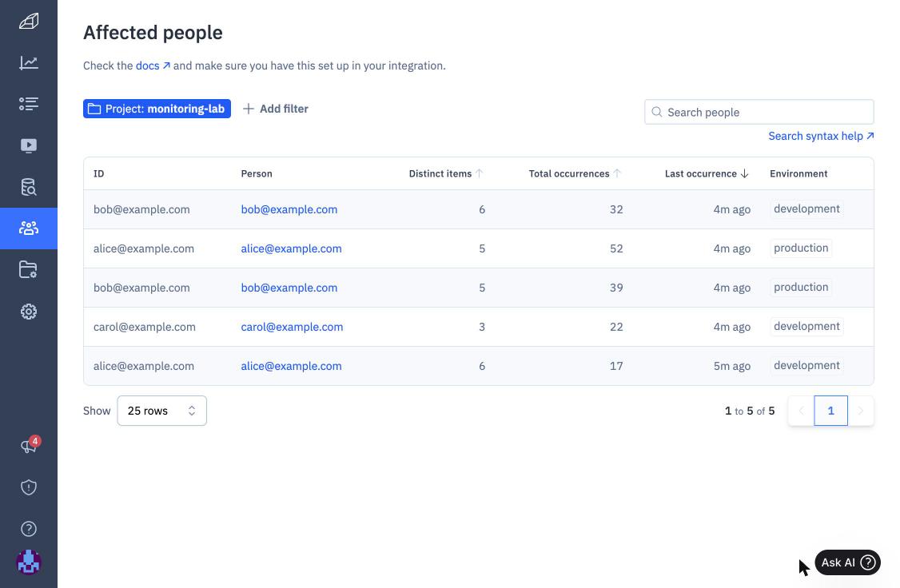The width and height of the screenshot is (900, 588).
Task: Open the user avatar at sidebar bottom
Action: pyautogui.click(x=29, y=562)
